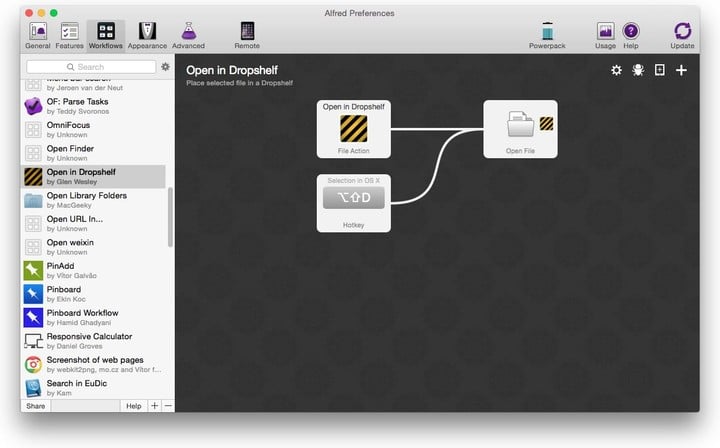This screenshot has height=448, width=720.
Task: Click the Update icon in toolbar
Action: [682, 34]
